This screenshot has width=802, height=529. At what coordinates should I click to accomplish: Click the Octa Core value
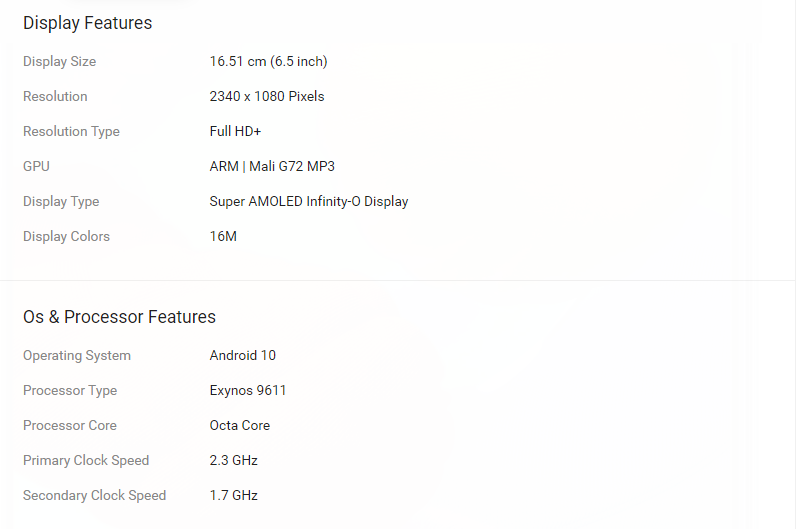coord(240,426)
